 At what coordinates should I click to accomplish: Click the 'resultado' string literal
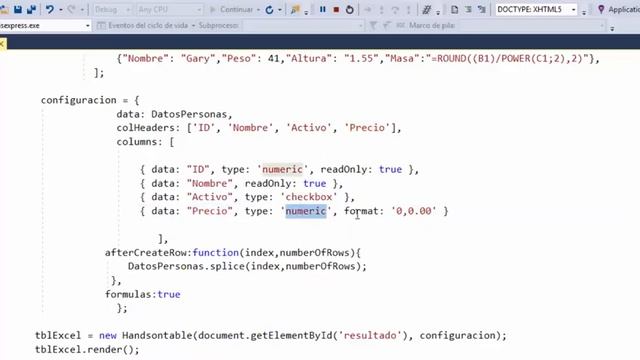tap(370, 335)
